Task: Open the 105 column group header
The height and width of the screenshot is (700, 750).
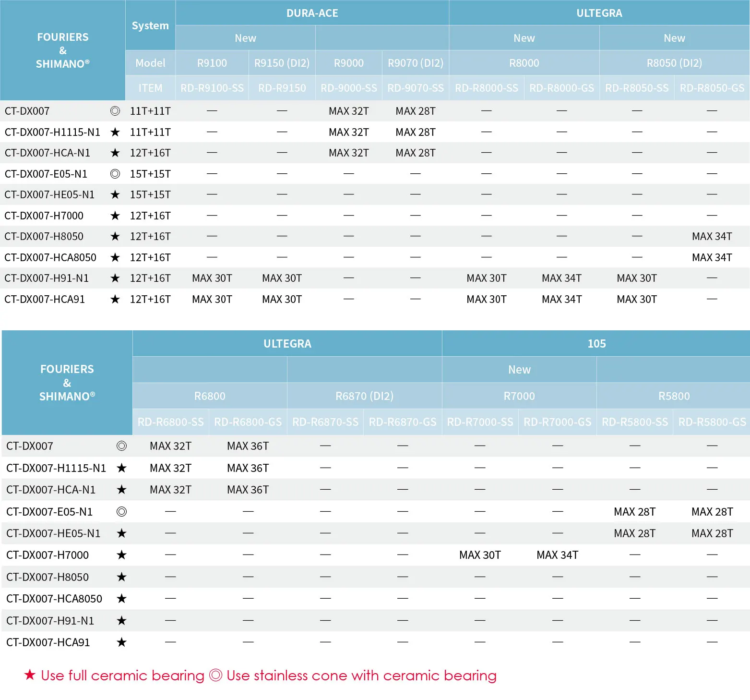Action: pos(595,343)
